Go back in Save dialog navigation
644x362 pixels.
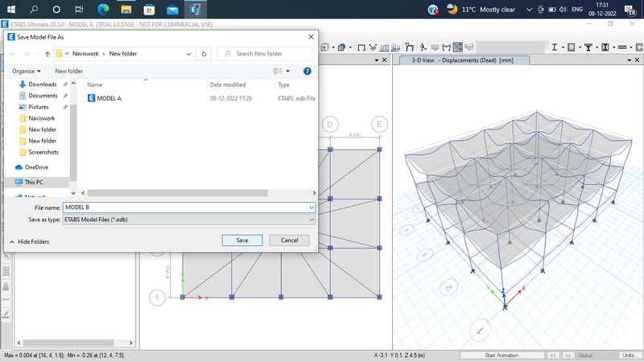[13, 54]
